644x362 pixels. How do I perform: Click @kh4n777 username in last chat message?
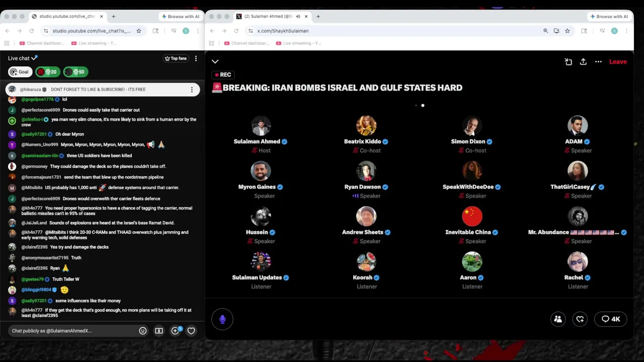click(32, 310)
